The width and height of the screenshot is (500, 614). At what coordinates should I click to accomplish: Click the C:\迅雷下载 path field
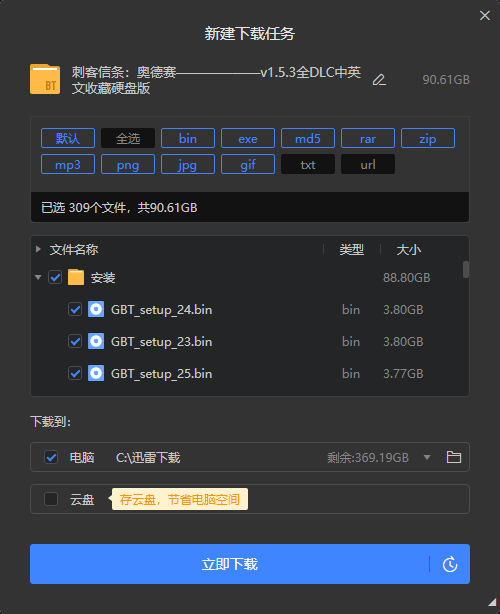coord(148,457)
